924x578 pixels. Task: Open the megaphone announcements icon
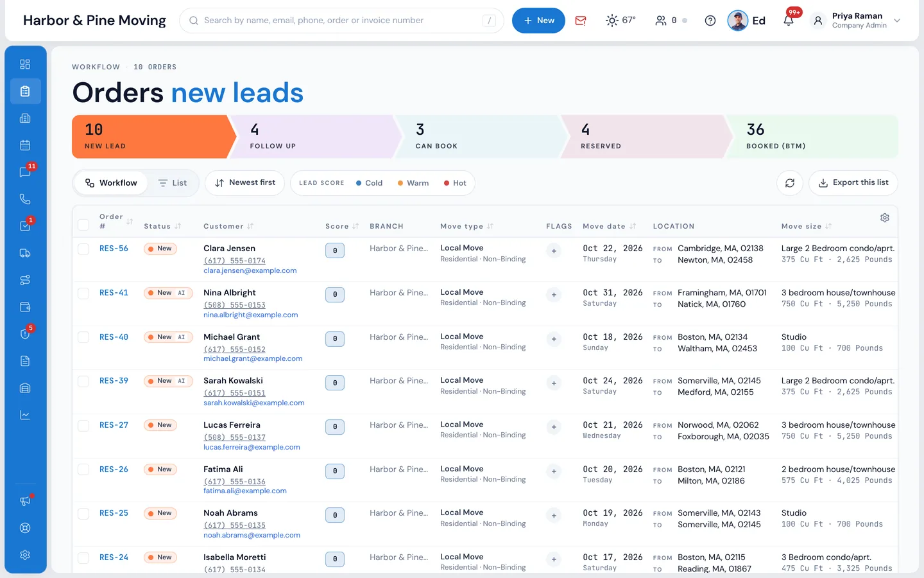pos(25,501)
